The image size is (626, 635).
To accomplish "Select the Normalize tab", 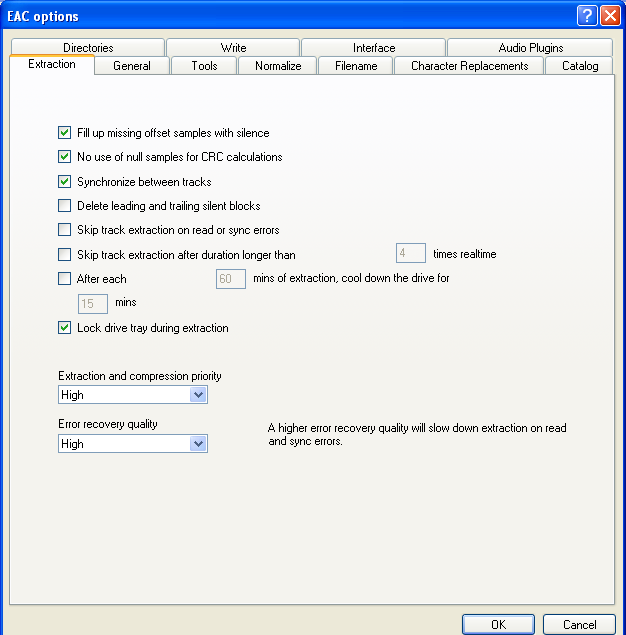I will tap(277, 66).
